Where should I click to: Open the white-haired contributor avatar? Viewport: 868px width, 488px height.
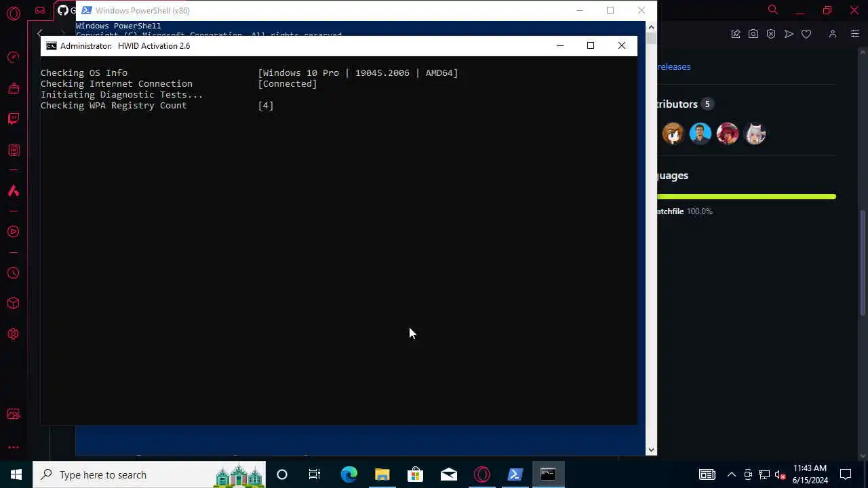pos(754,134)
